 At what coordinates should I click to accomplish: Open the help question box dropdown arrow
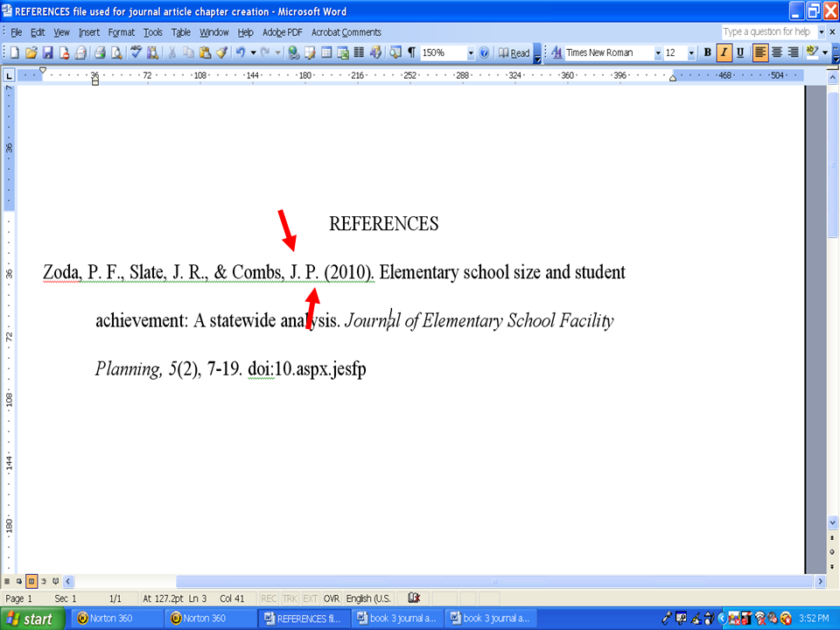pos(822,32)
